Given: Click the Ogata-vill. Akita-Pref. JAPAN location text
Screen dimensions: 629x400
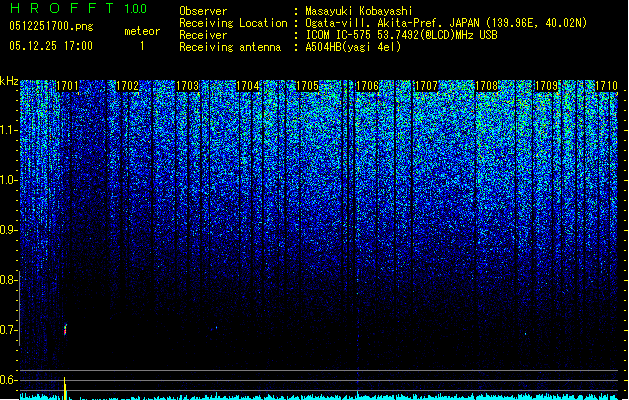Looking at the screenshot, I should (x=446, y=23).
